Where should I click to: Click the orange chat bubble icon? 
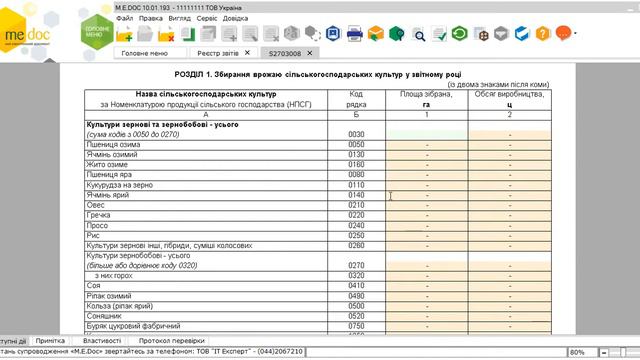click(x=564, y=33)
